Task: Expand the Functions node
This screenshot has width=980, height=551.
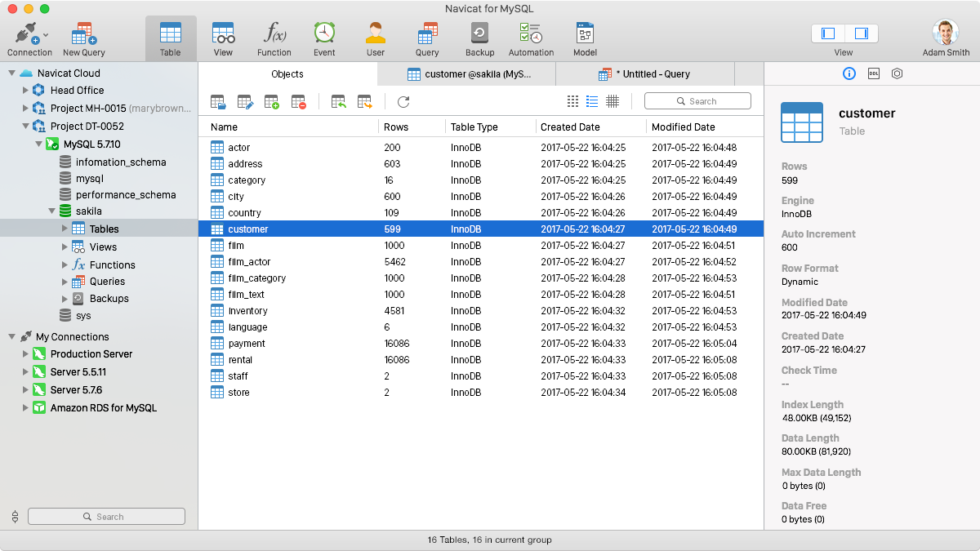Action: [x=65, y=264]
